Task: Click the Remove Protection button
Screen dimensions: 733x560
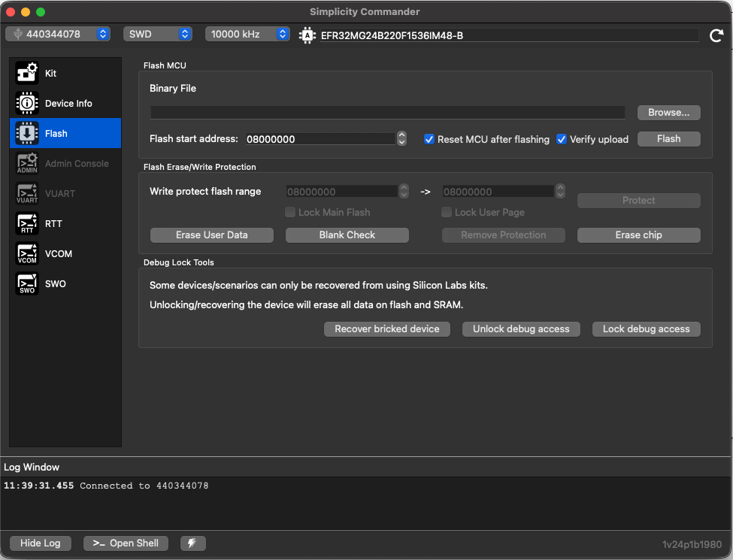Action: pos(504,235)
